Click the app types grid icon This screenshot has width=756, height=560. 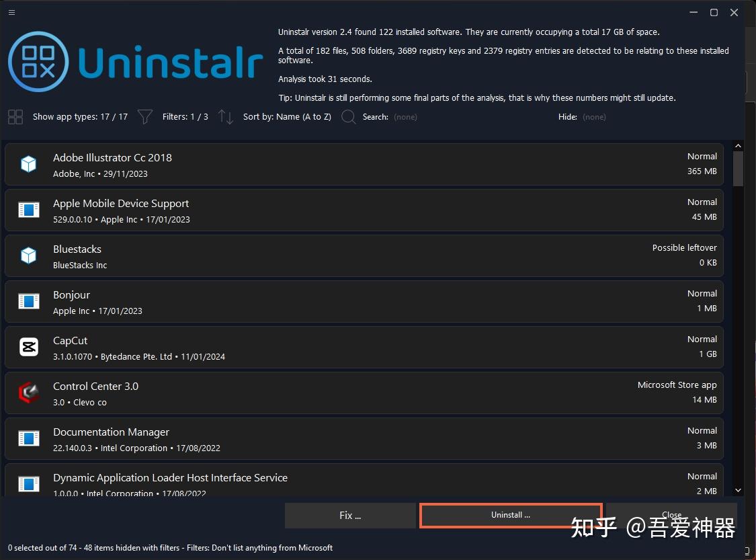pos(15,117)
